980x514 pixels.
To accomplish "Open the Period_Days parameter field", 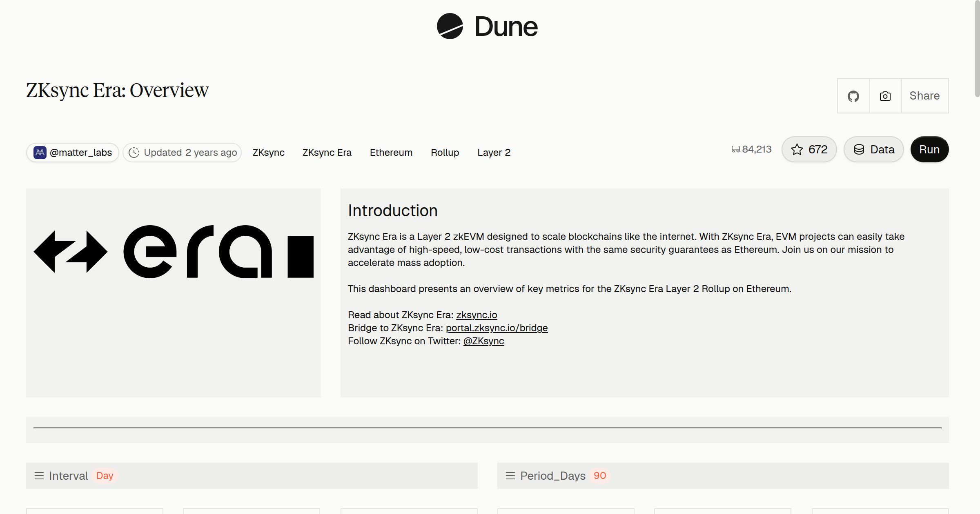I will tap(723, 476).
